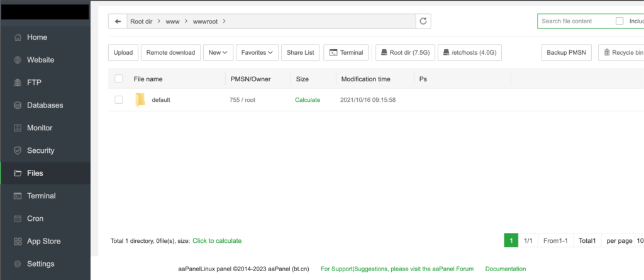This screenshot has height=280, width=644.
Task: Toggle the select-all checkbox in header
Action: point(119,79)
